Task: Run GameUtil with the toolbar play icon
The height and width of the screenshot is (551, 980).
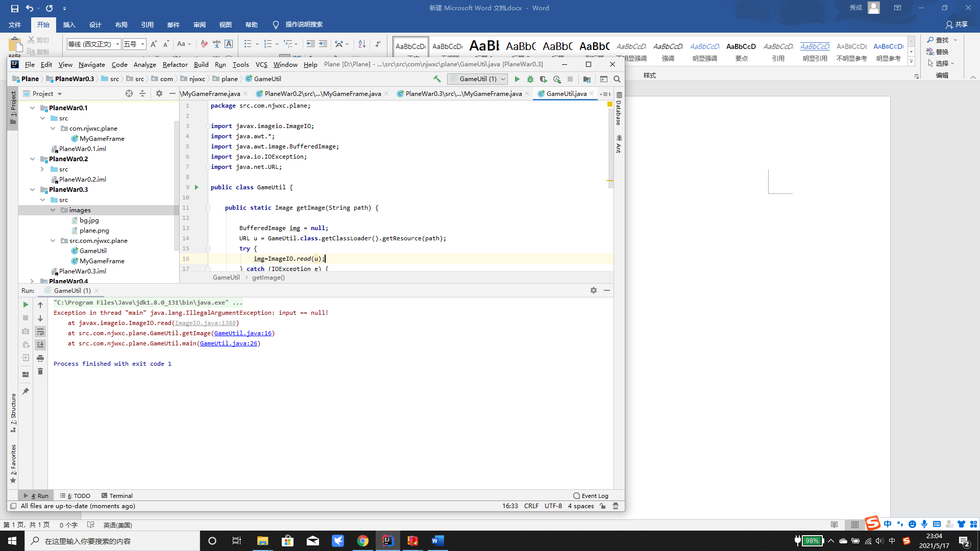Action: pyautogui.click(x=517, y=79)
